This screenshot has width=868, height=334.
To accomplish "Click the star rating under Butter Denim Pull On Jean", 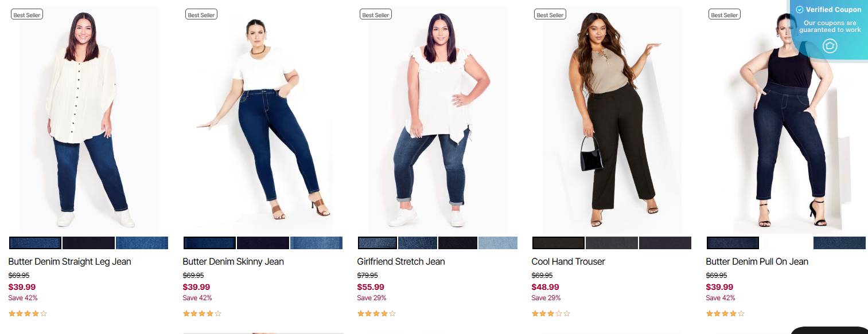I will click(x=725, y=313).
